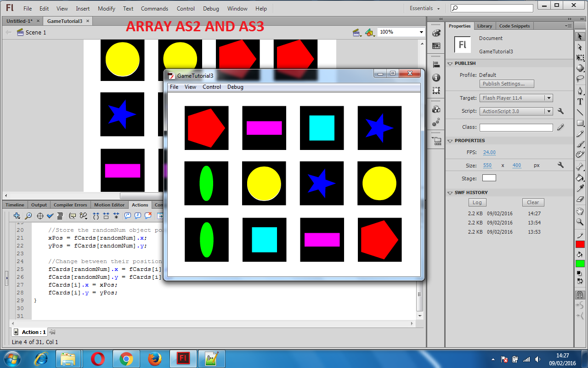Choose the Lasso tool
Image resolution: width=588 pixels, height=368 pixels.
point(580,78)
